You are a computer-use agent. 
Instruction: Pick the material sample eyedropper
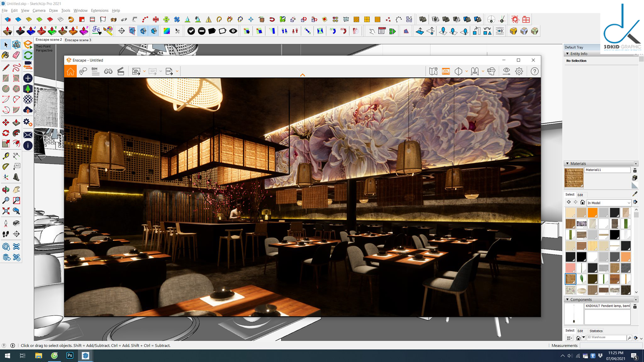635,194
